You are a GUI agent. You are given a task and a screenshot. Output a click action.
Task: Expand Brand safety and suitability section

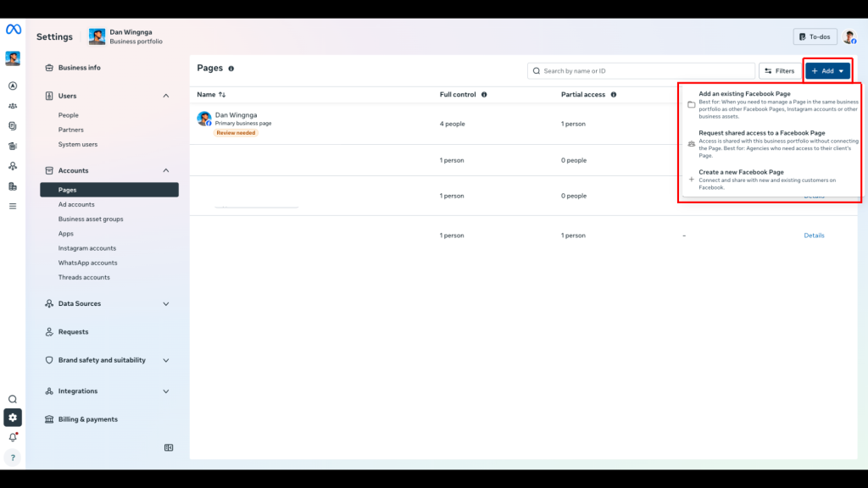tap(165, 360)
